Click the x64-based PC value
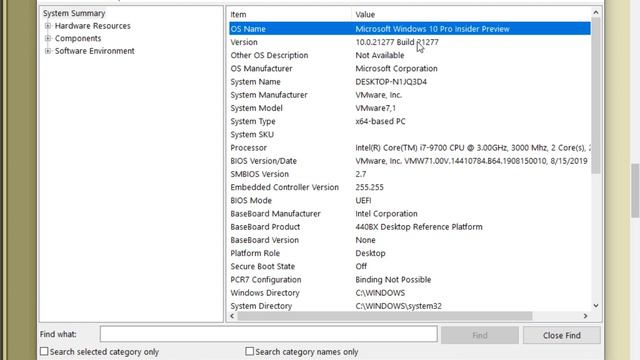Viewport: 640px width, 360px height. [380, 121]
